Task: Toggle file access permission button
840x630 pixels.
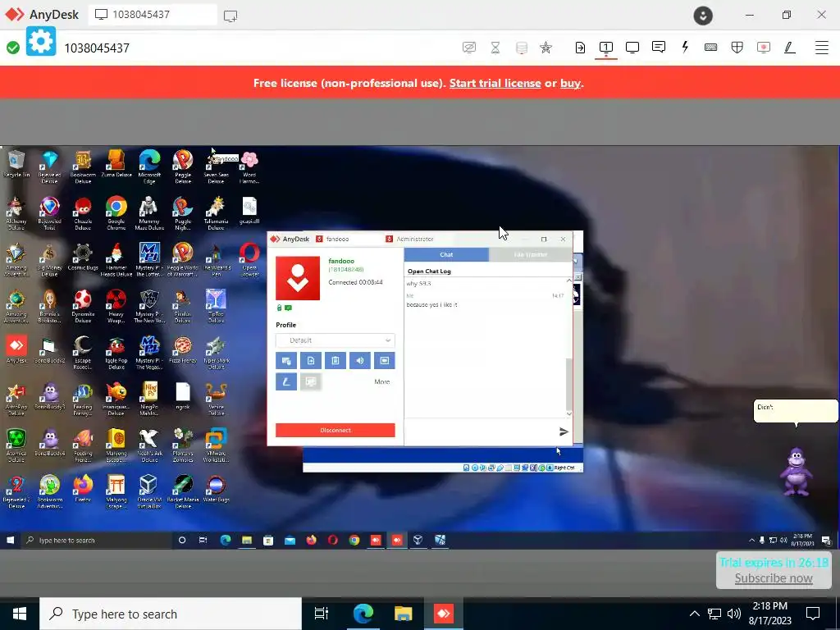Action: (311, 361)
